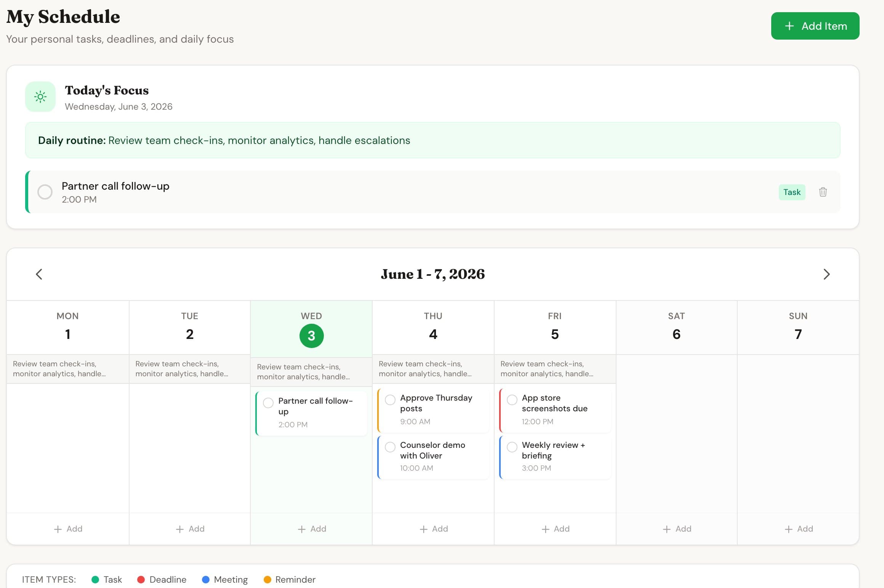Add an item to Sunday 7
Screen dimensions: 884x588
pos(799,529)
